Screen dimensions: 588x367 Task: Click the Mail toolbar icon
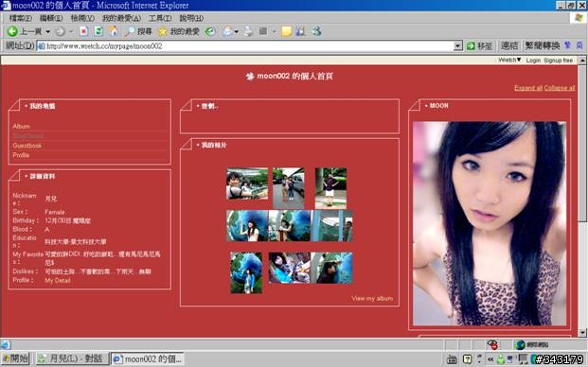227,31
